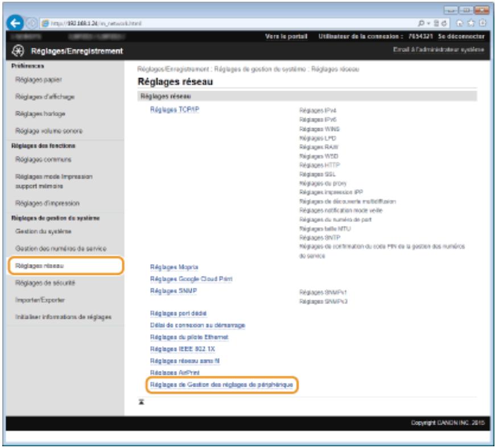Open Importer/Exporter in sidebar
Image resolution: width=495 pixels, height=448 pixels.
click(x=40, y=300)
